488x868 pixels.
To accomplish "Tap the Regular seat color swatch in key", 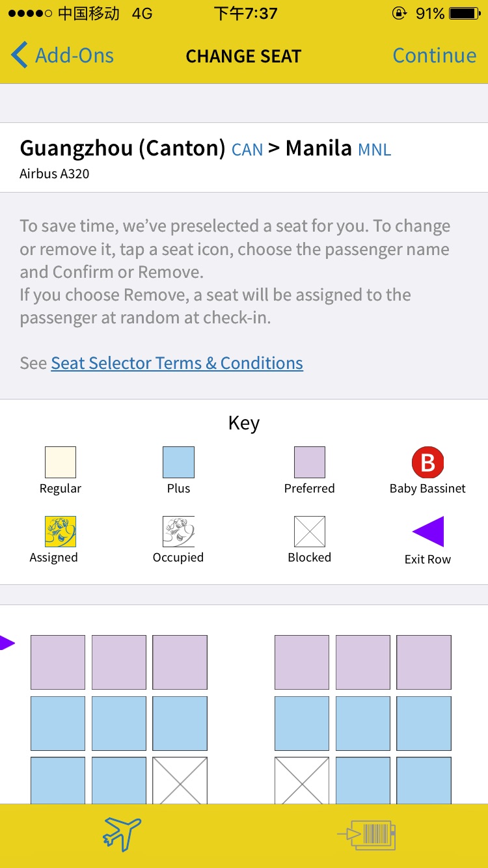I will (61, 463).
